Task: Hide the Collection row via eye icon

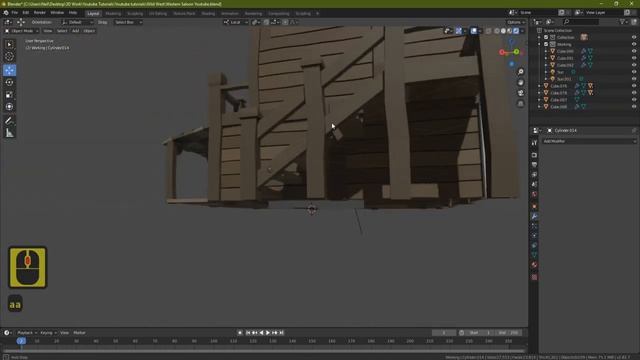Action: [634, 37]
